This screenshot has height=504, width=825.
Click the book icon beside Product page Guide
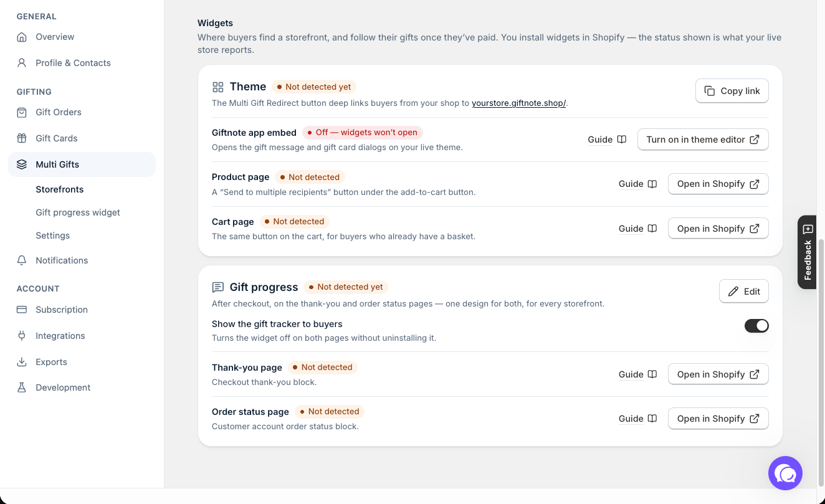652,184
